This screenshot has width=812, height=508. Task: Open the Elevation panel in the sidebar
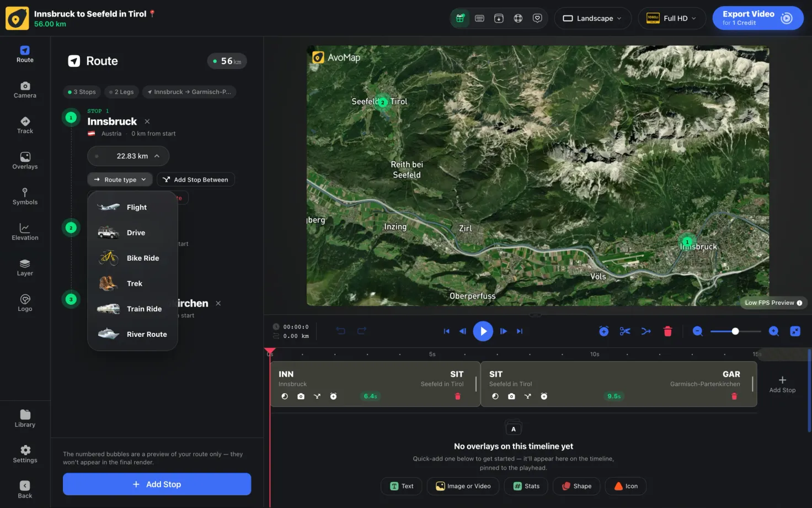(25, 232)
